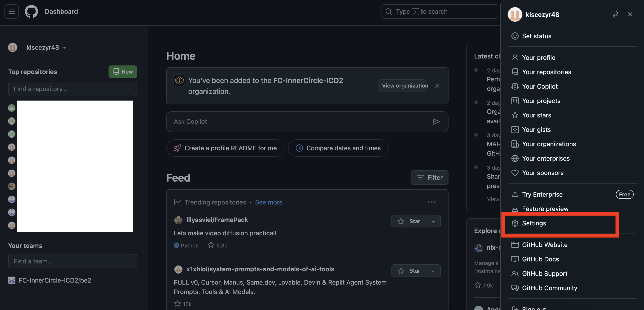Select Feature preview menu item

572,209
